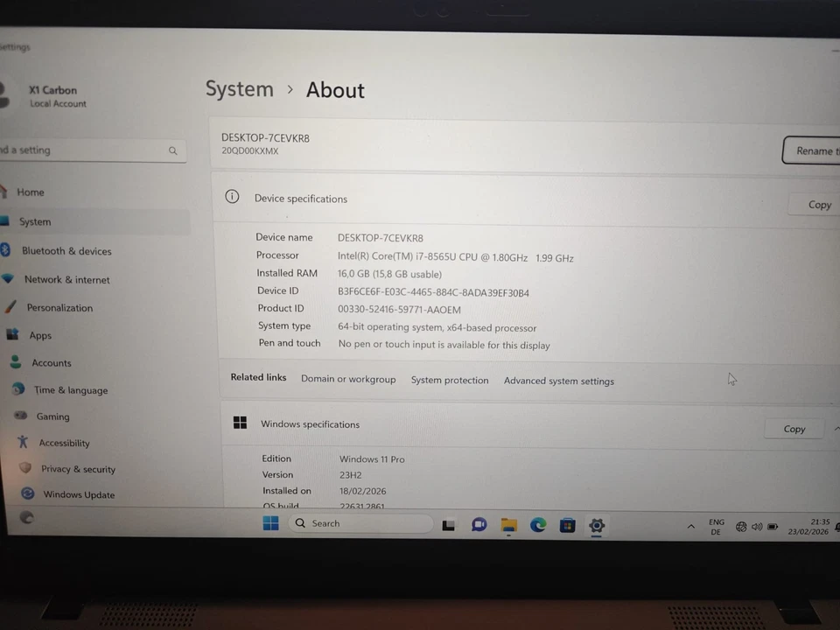
Task: Open Domain or workgroup link
Action: pos(348,379)
